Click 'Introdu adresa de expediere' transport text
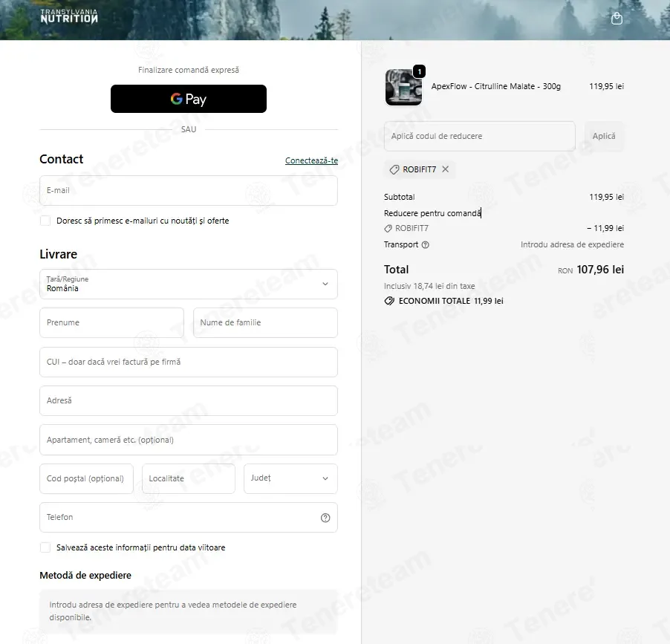 point(572,244)
